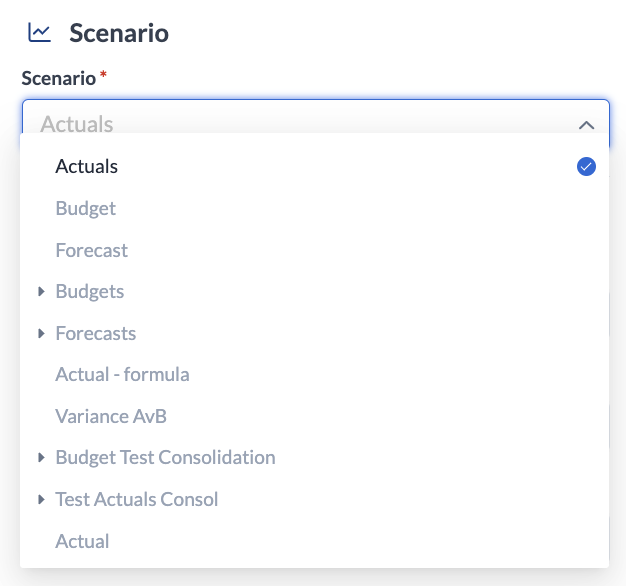
Task: Pick the Forecast scenario option
Action: pyautogui.click(x=92, y=250)
